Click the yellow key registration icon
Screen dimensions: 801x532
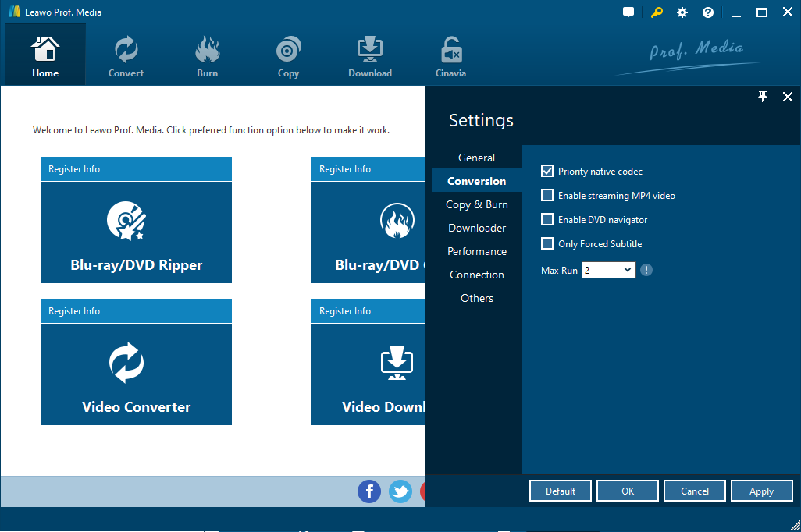(x=655, y=12)
